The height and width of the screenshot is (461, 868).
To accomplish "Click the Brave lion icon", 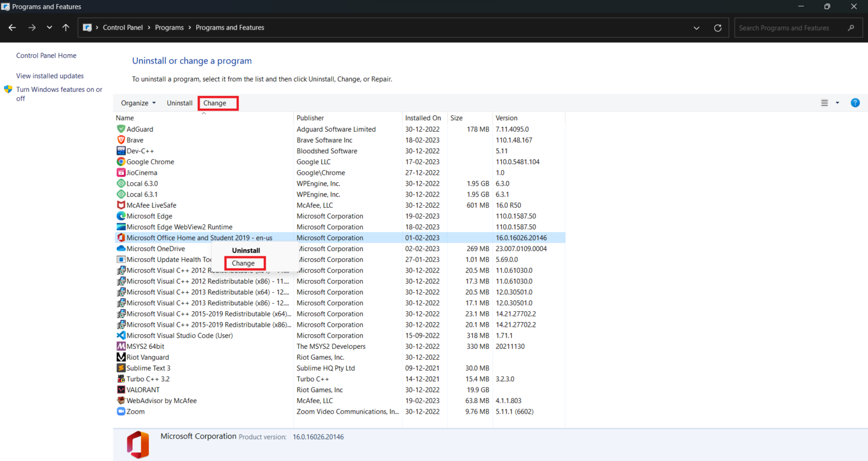I will coord(121,140).
